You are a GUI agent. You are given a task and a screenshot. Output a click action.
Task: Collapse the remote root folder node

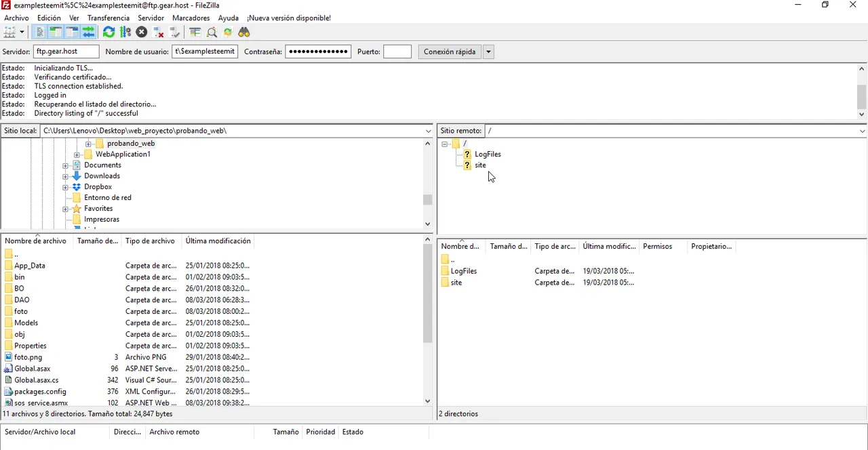444,144
